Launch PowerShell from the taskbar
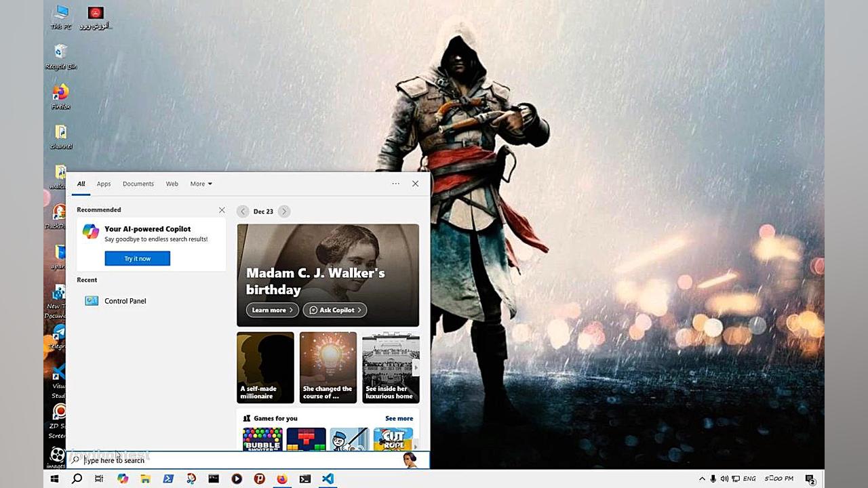Viewport: 868px width, 488px height. pyautogui.click(x=168, y=479)
